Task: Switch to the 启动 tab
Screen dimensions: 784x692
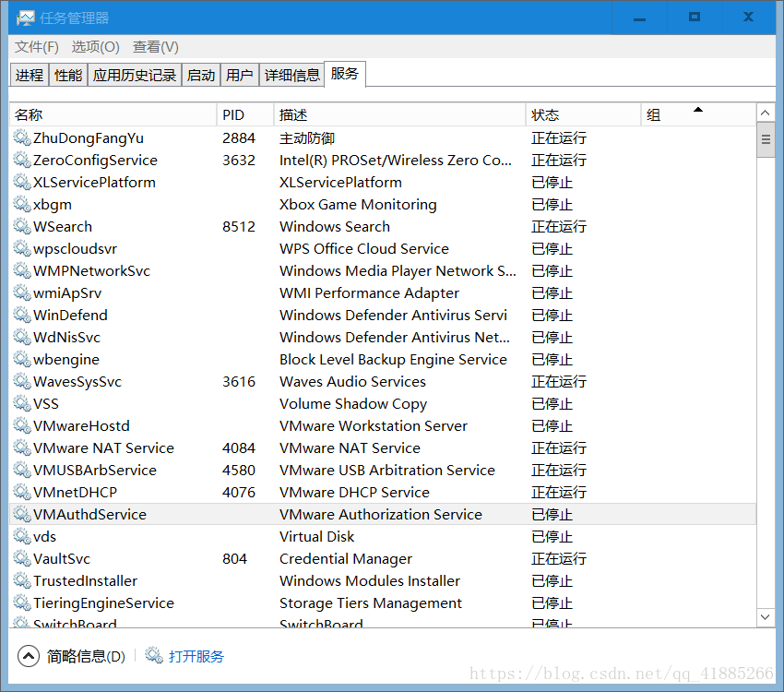Action: pyautogui.click(x=201, y=75)
